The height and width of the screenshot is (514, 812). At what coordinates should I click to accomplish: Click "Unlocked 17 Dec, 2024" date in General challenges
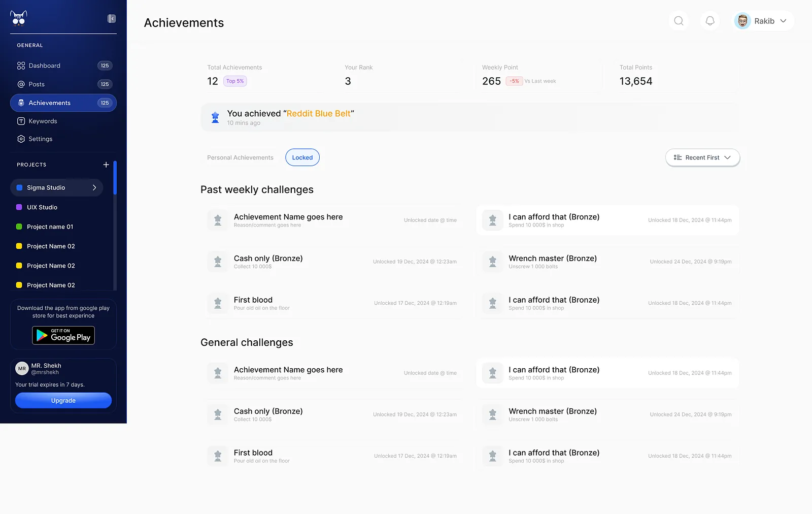coord(415,456)
